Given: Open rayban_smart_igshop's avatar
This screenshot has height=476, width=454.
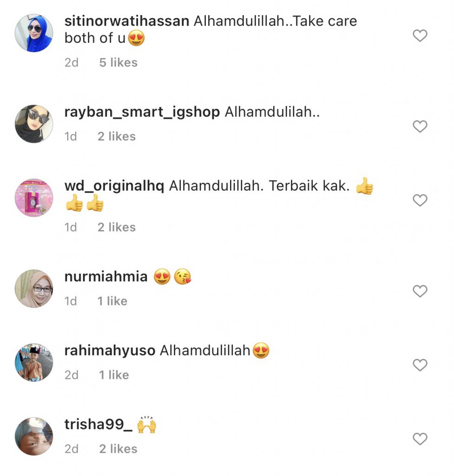Looking at the screenshot, I should click(34, 124).
